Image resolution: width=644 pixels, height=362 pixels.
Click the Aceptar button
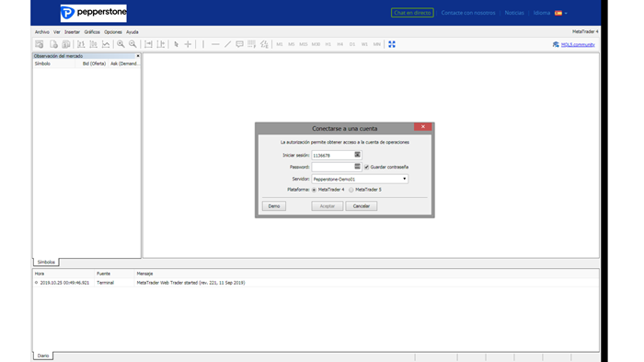click(328, 206)
